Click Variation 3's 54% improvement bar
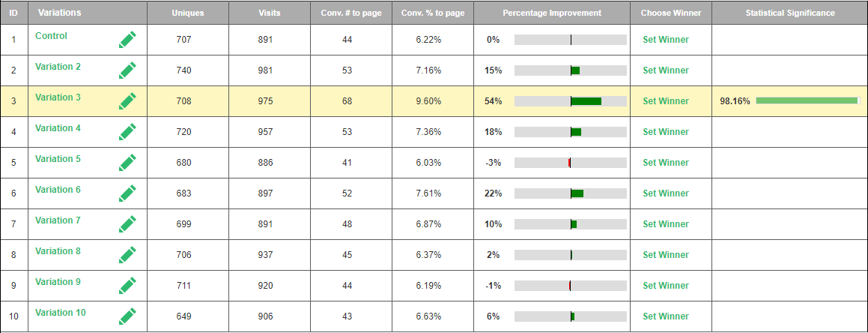Screen dimensions: 868x333 (571, 101)
